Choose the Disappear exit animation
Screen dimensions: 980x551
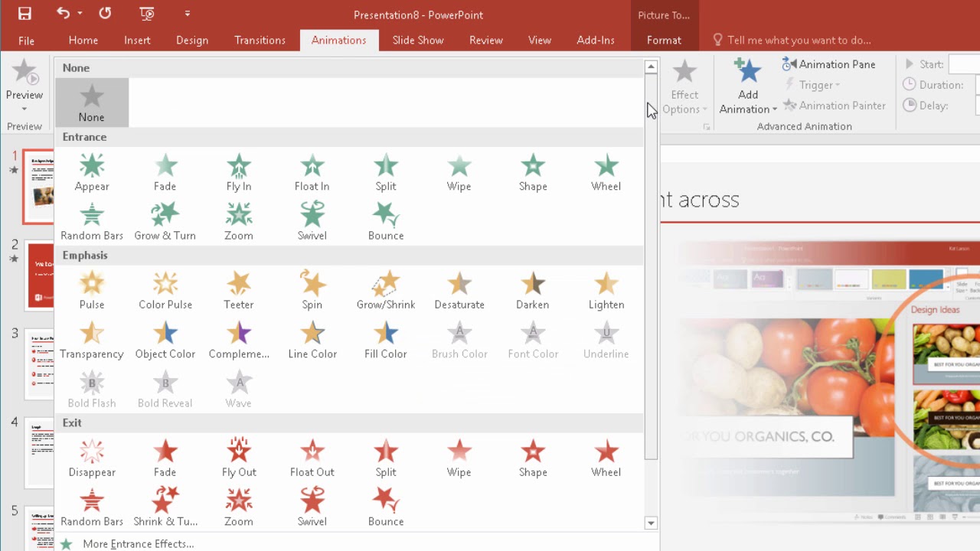click(x=92, y=458)
